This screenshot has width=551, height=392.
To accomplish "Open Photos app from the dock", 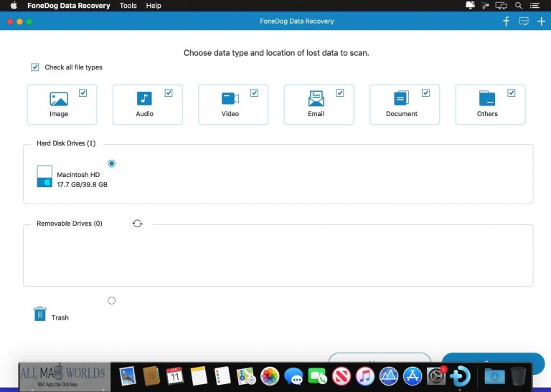I will [x=270, y=376].
